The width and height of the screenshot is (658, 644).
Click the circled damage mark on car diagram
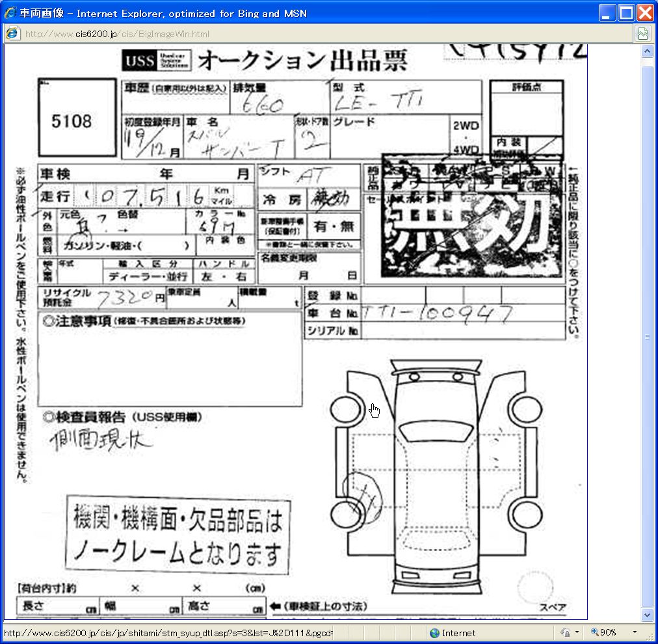(x=364, y=498)
